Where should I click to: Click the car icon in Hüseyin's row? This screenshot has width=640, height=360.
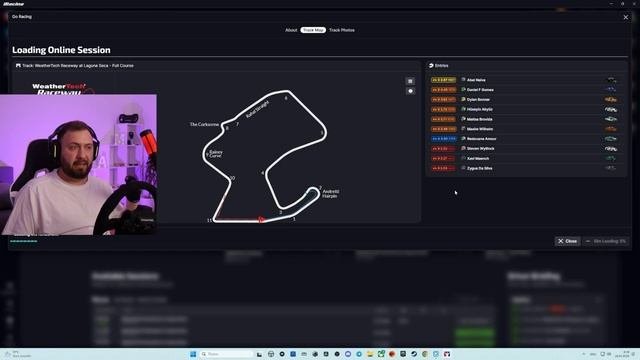[611, 109]
